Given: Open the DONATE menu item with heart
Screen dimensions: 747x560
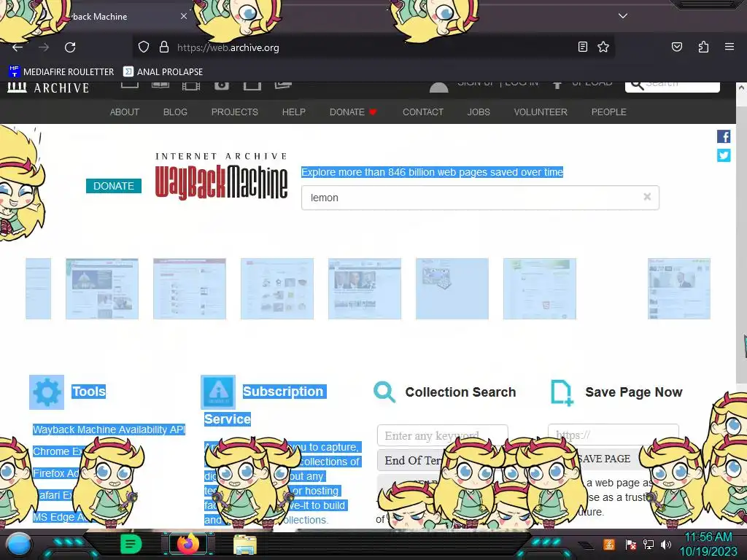Looking at the screenshot, I should pos(353,112).
